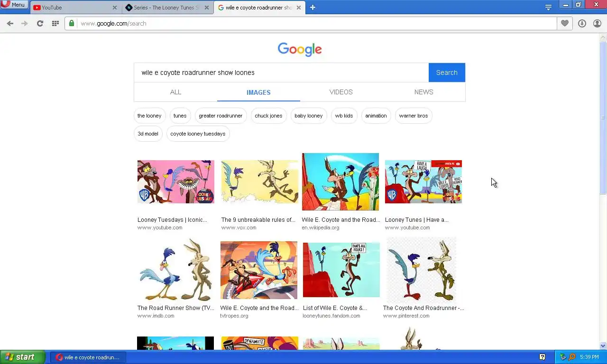Open the Looney Tuesdays Iconic thumbnail

click(x=176, y=182)
